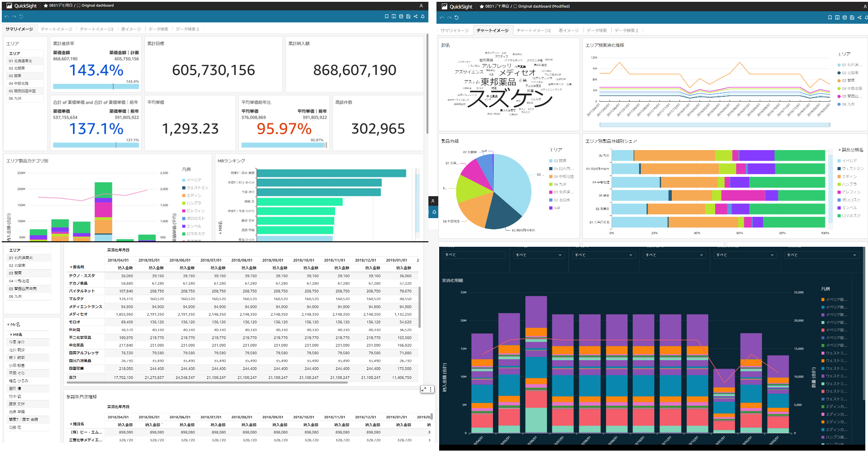
Task: Open rightmost すべて dropdown in dark dashboard
Action: pos(822,255)
